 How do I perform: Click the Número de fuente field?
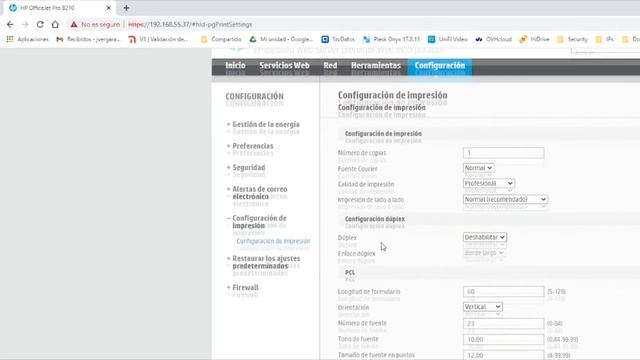(x=503, y=324)
